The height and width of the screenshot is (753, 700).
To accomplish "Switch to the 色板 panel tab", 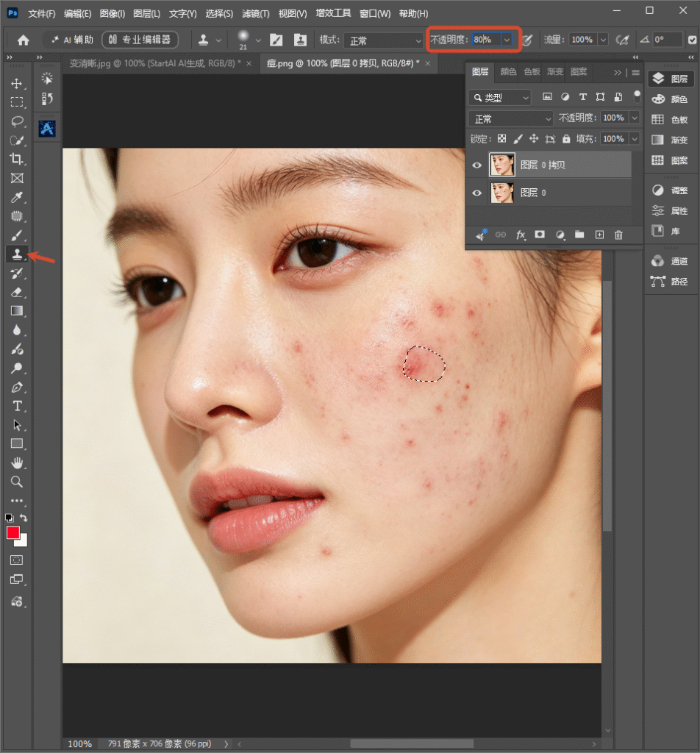I will click(532, 71).
